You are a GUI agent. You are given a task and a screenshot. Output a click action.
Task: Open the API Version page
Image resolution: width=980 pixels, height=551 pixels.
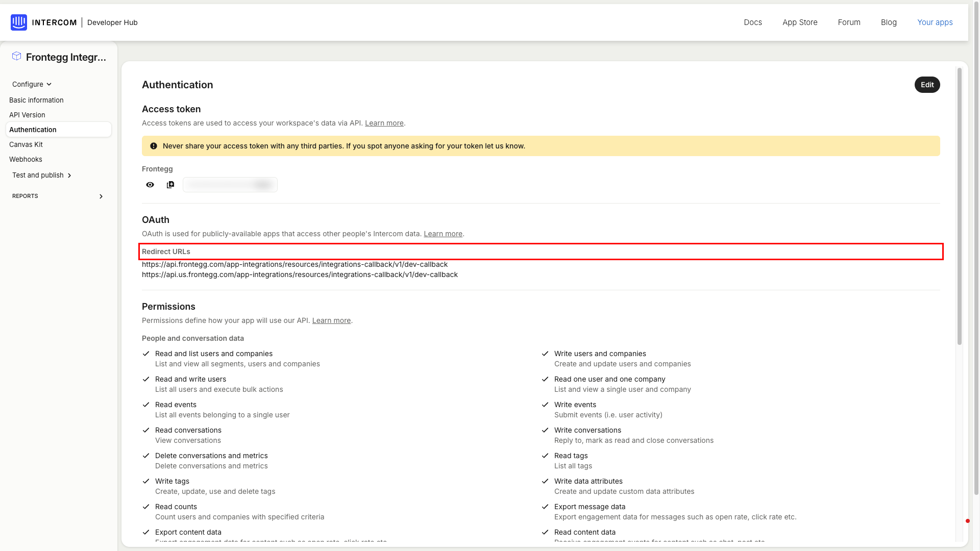[x=27, y=115]
